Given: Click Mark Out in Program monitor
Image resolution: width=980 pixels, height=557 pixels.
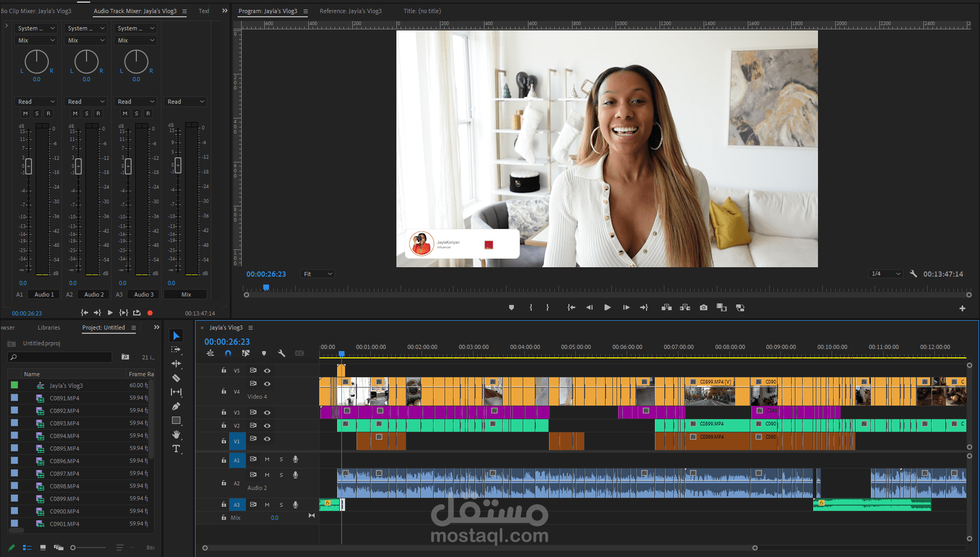Looking at the screenshot, I should click(547, 308).
